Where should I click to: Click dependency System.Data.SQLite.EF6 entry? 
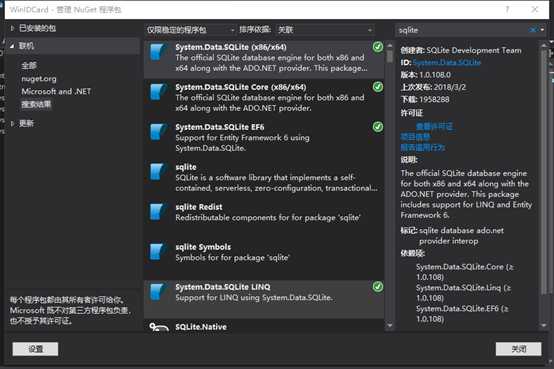[x=462, y=314]
